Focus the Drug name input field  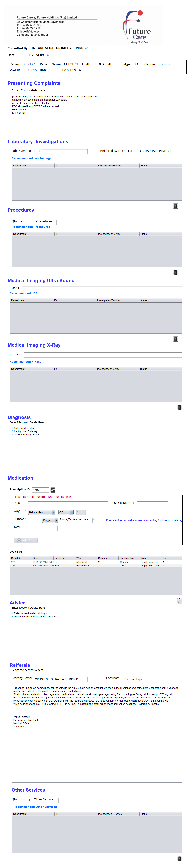(68, 504)
